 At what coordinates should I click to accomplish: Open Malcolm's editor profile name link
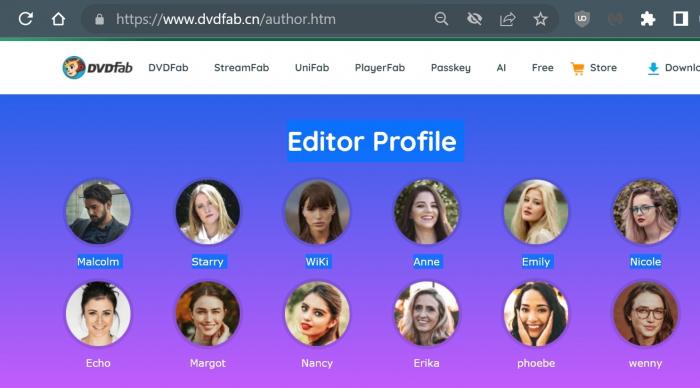coord(98,262)
